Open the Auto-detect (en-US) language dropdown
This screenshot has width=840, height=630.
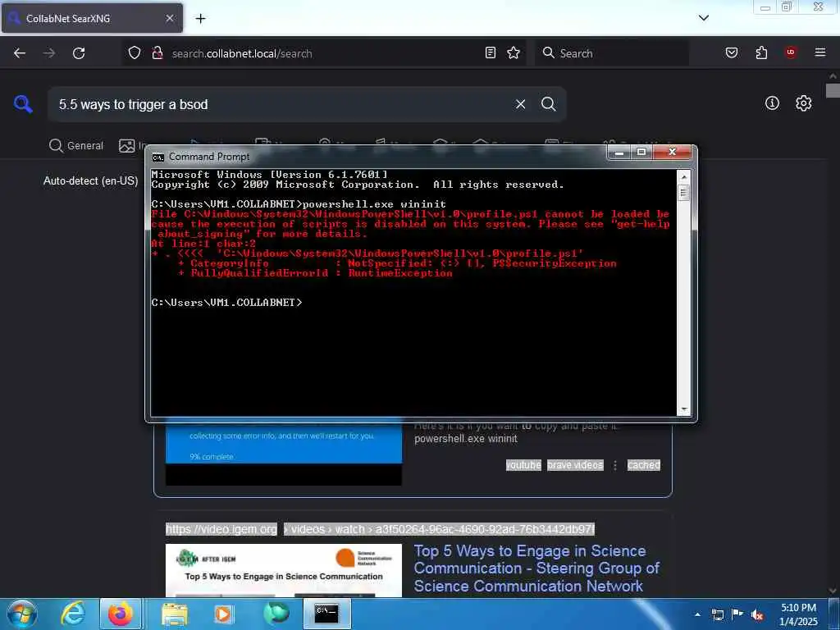(90, 181)
